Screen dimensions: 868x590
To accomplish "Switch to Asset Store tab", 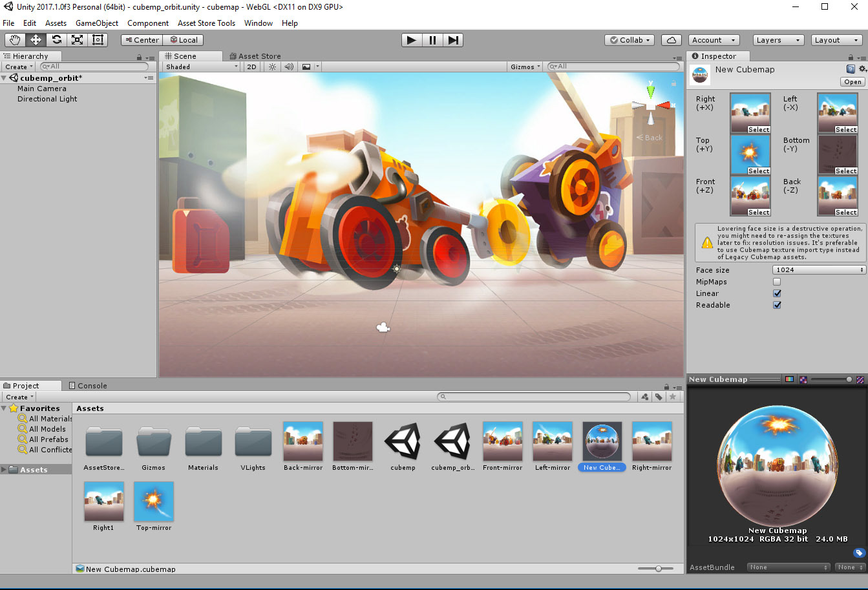I will [x=255, y=56].
